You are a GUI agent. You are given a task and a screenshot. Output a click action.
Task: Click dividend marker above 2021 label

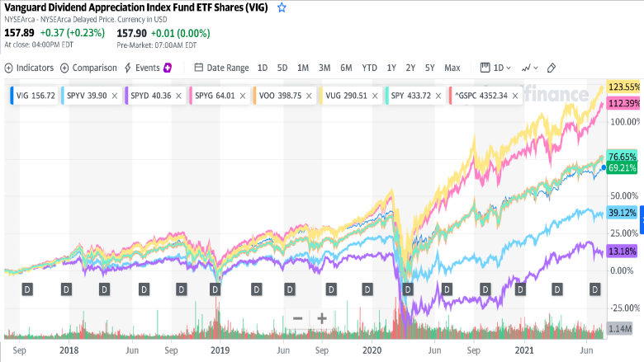pyautogui.click(x=520, y=289)
